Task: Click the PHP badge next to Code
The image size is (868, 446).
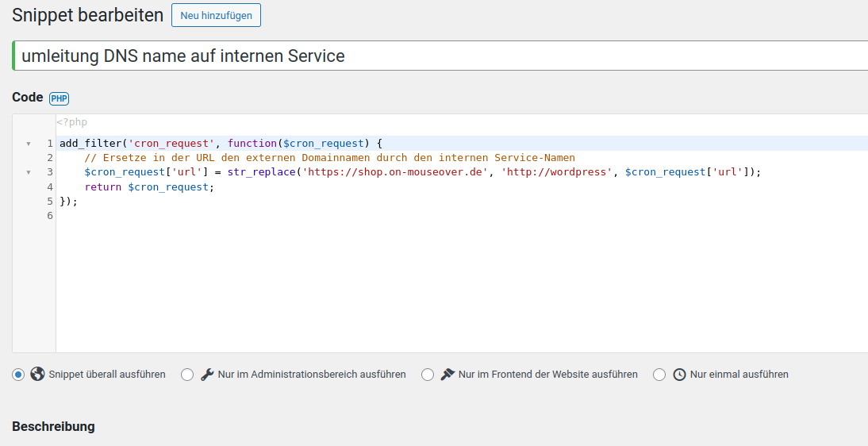Action: (x=60, y=98)
